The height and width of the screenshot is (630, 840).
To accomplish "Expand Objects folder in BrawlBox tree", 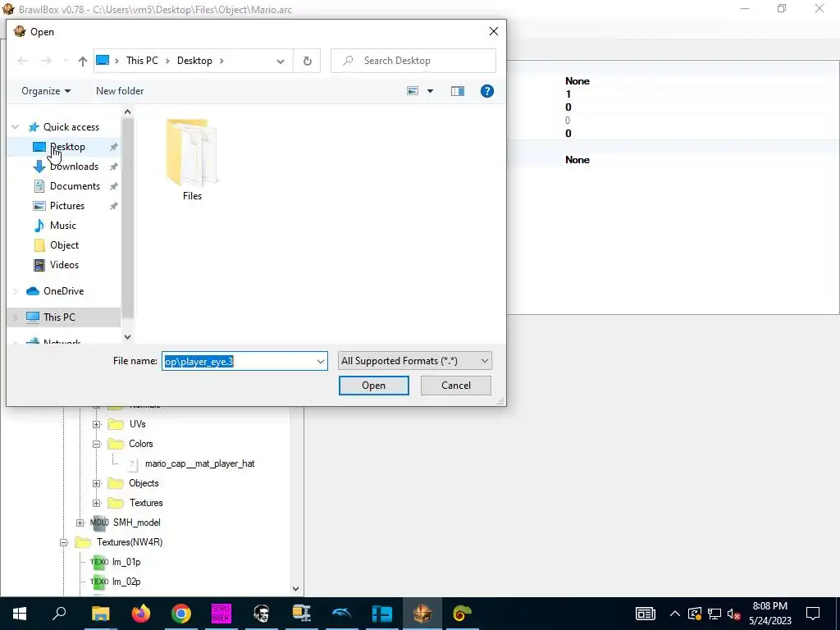I will [97, 483].
